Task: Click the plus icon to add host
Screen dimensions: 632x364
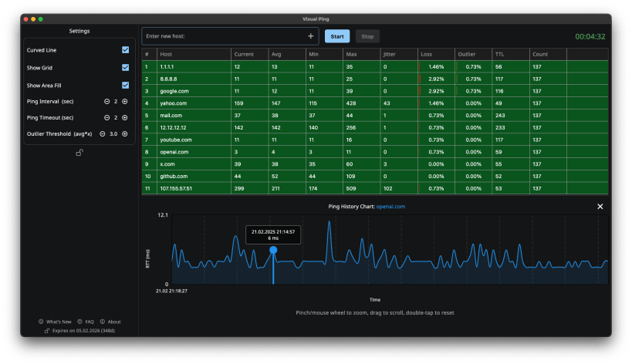Action: click(311, 36)
